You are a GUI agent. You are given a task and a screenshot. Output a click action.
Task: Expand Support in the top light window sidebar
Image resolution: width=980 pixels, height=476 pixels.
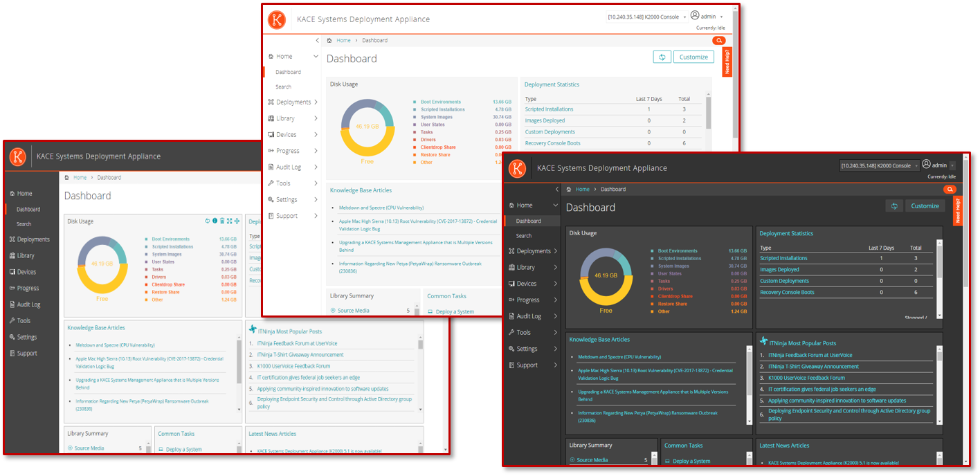click(316, 216)
